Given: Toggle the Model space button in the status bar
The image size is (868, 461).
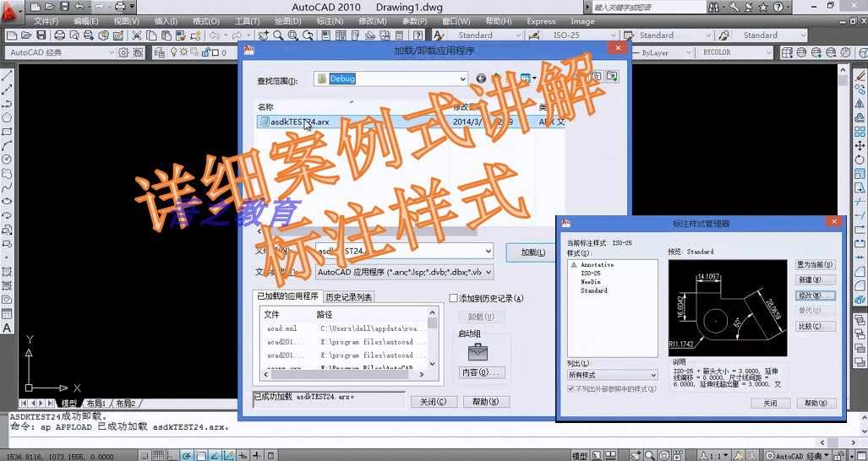Looking at the screenshot, I should [x=580, y=456].
